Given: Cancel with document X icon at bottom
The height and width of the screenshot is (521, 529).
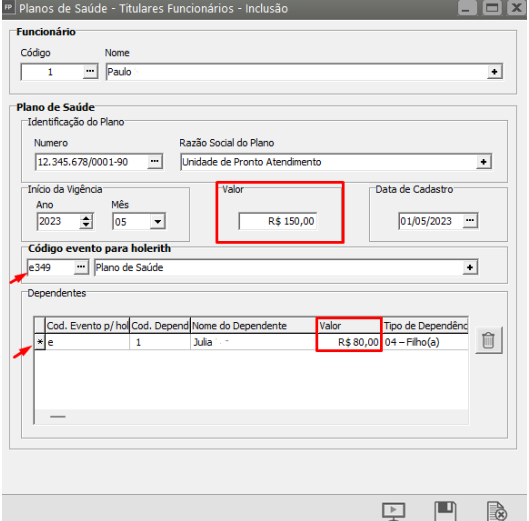Looking at the screenshot, I should (x=497, y=511).
